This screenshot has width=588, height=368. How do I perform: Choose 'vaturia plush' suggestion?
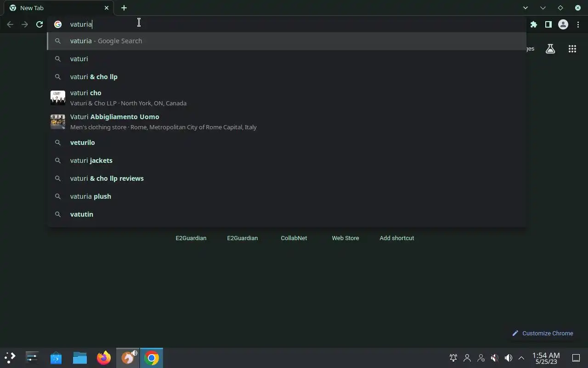click(x=287, y=196)
